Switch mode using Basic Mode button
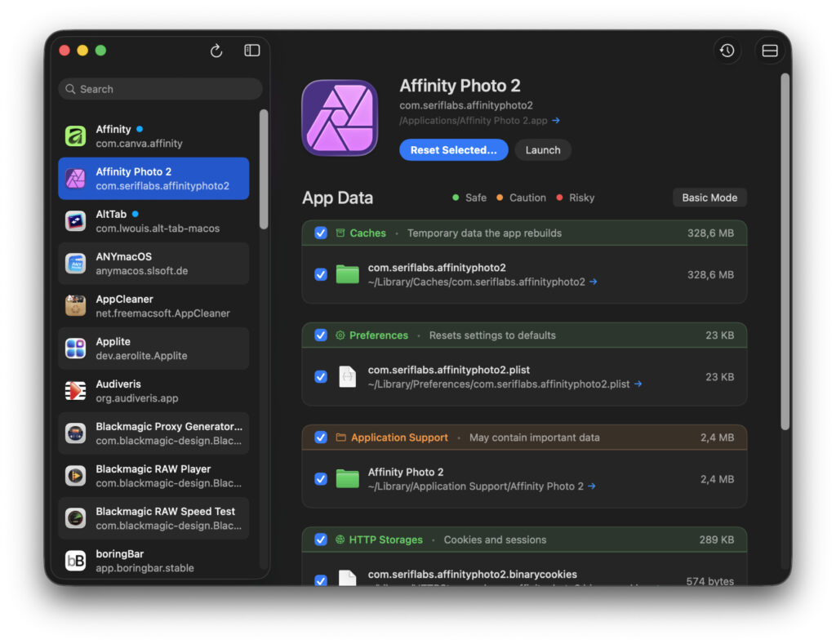836x644 pixels. (709, 198)
